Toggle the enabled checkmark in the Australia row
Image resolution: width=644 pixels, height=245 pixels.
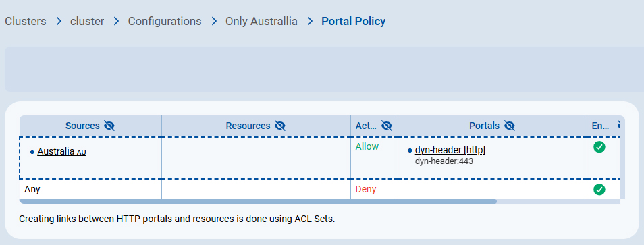pos(599,146)
